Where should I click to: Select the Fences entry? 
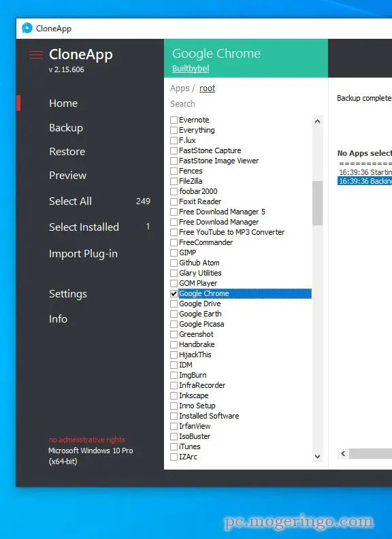coord(191,171)
